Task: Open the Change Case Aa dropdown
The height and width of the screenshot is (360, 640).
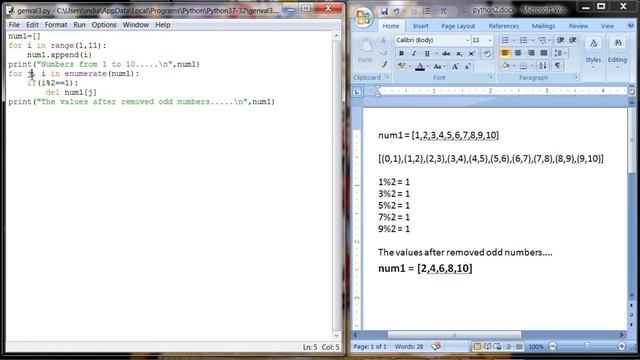Action: pos(439,66)
